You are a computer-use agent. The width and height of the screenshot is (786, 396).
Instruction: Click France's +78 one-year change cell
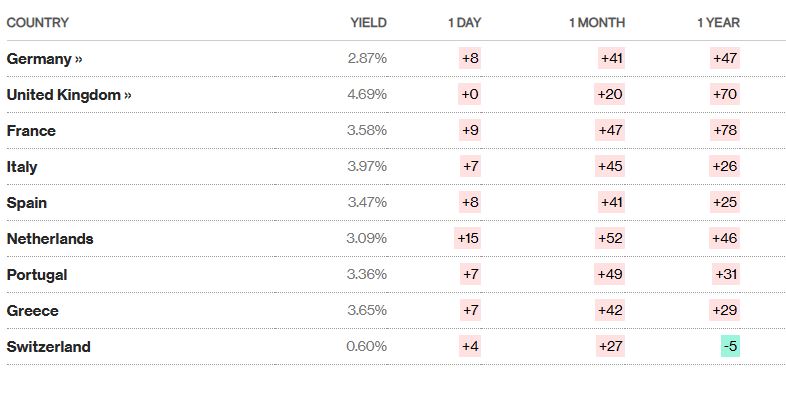725,130
